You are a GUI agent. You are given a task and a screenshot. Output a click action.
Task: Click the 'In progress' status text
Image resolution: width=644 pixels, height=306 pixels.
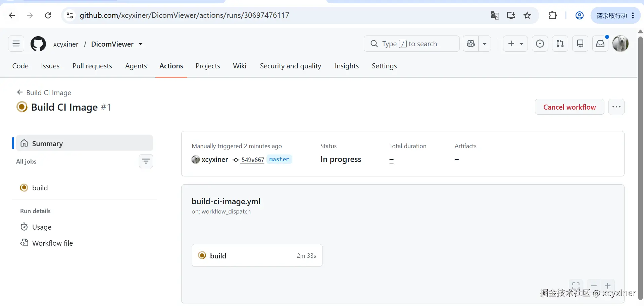pos(341,159)
